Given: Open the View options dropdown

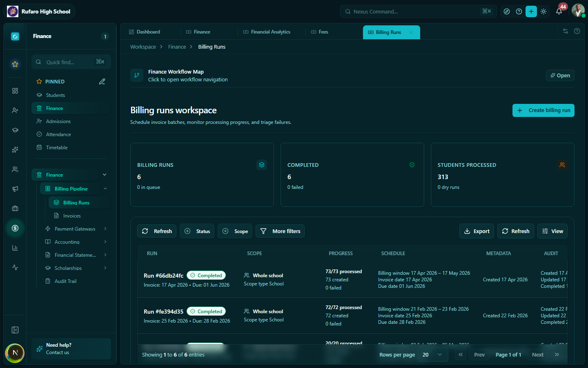Looking at the screenshot, I should tap(552, 231).
